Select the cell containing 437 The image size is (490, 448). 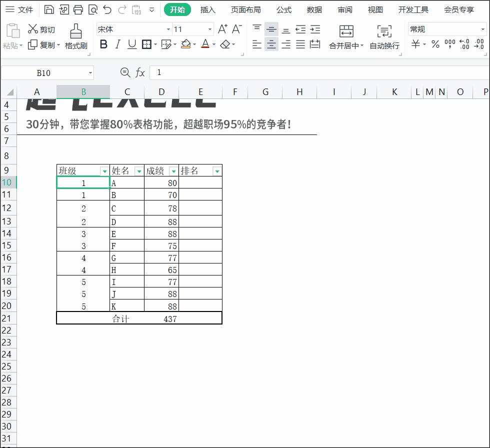(161, 318)
